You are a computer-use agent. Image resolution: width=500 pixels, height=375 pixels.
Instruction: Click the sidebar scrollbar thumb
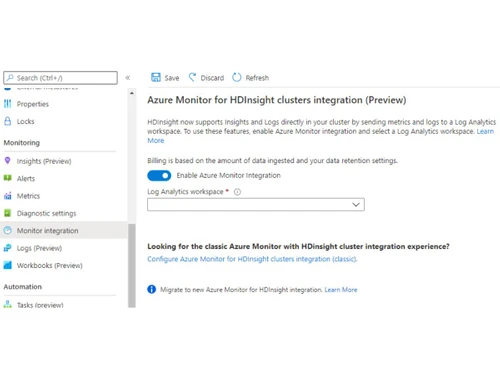(x=132, y=265)
